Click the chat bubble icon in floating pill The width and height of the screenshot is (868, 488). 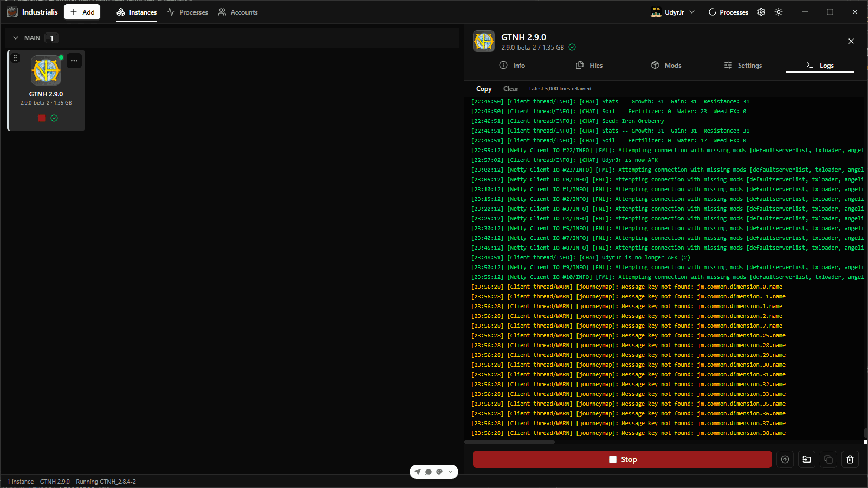(x=429, y=472)
